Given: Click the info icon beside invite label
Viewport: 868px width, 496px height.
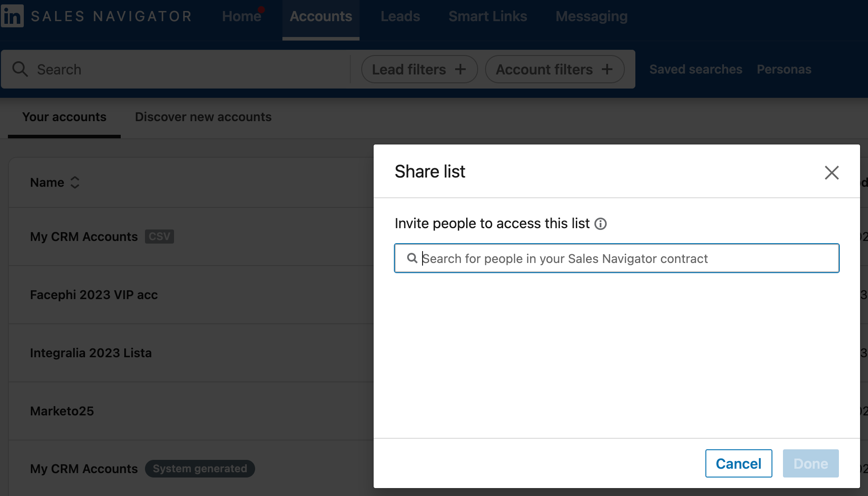Looking at the screenshot, I should (x=601, y=224).
